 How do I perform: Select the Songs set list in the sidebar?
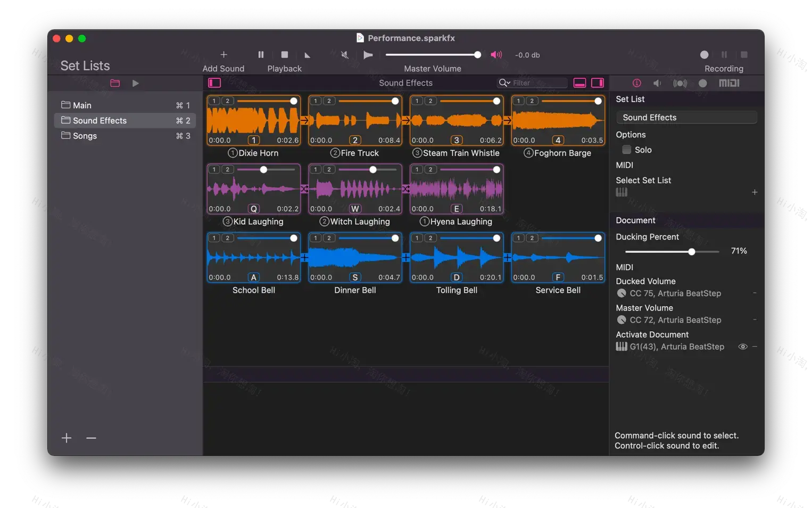(x=85, y=136)
